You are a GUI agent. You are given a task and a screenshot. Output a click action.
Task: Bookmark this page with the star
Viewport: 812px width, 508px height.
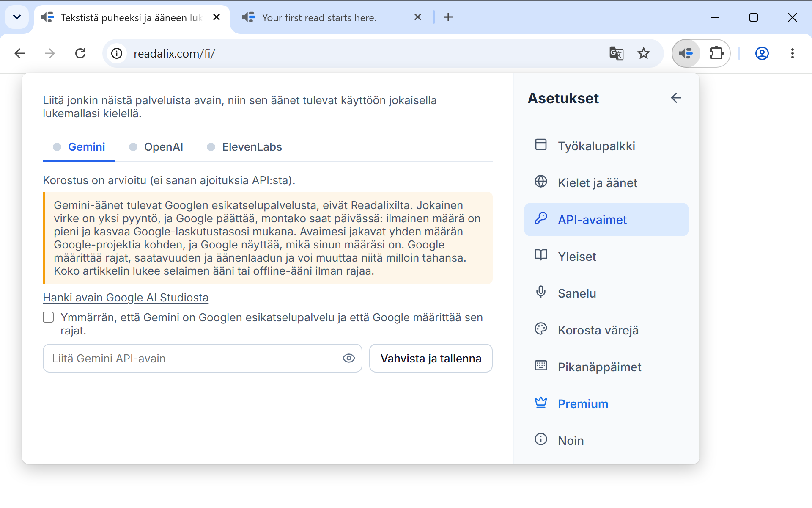click(644, 53)
